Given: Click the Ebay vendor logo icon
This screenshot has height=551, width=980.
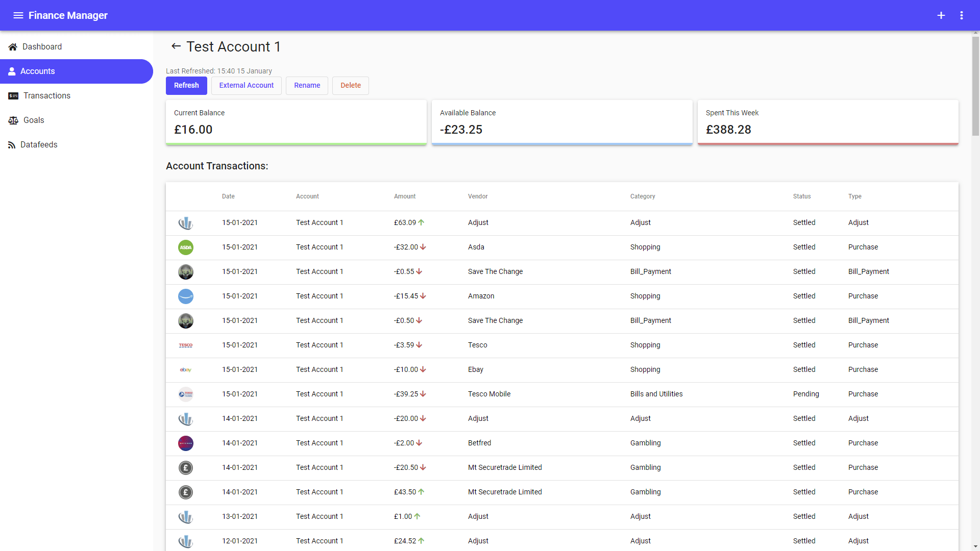Looking at the screenshot, I should pos(186,370).
